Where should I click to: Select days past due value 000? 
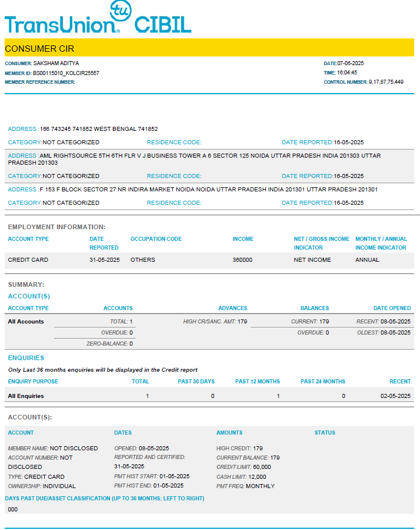(12, 510)
